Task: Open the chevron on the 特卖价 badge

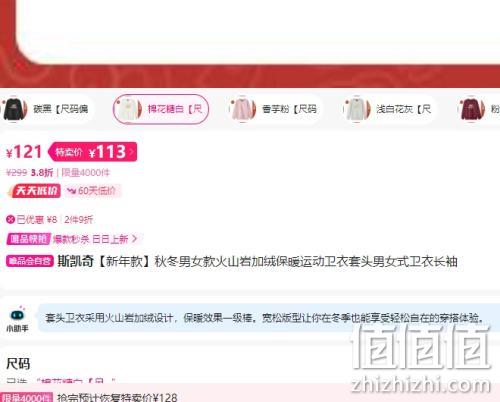Action: [x=131, y=152]
